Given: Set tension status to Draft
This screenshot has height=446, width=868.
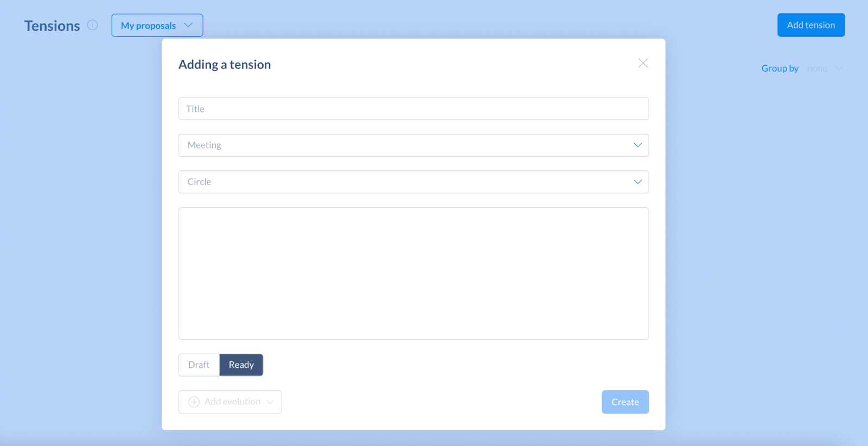Looking at the screenshot, I should [199, 365].
